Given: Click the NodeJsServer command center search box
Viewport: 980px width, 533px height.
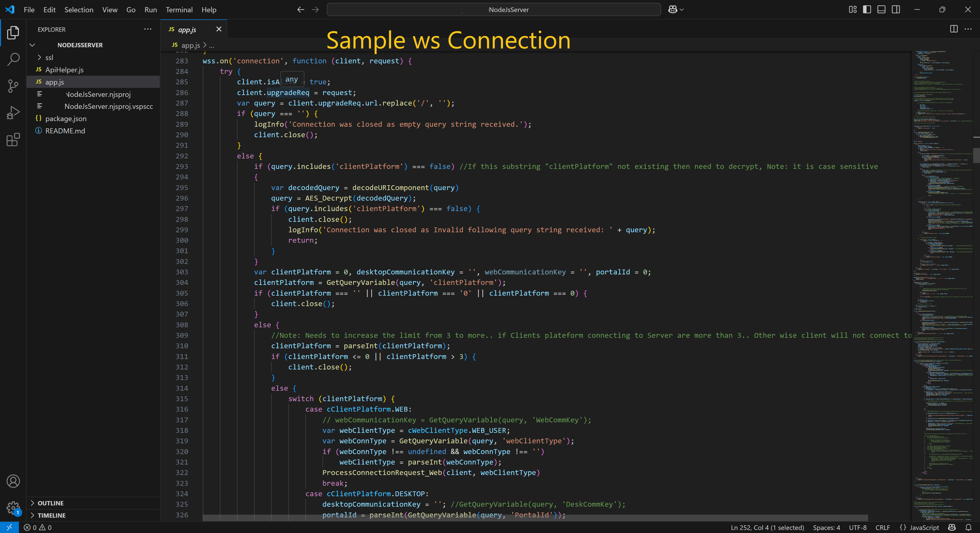Looking at the screenshot, I should click(x=493, y=9).
